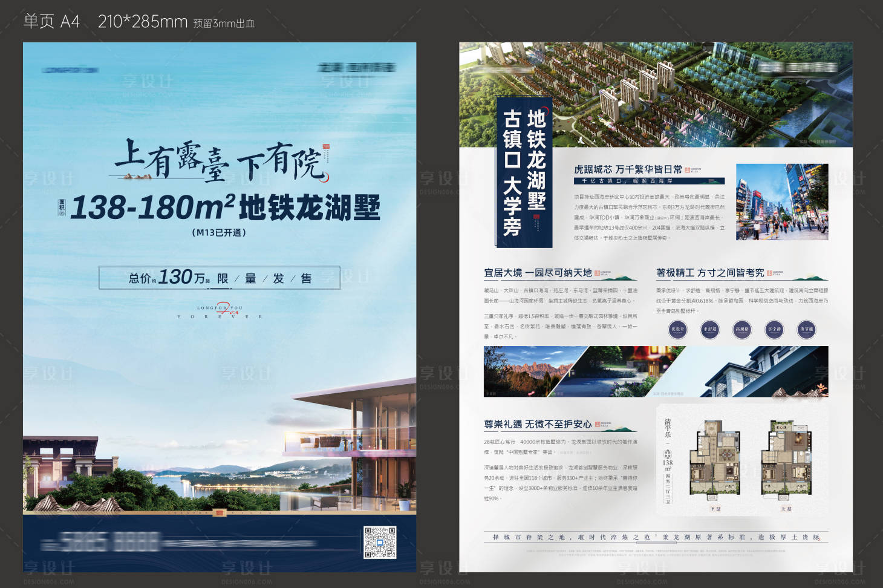883x588 pixels.
Task: Click the '求舒适' round badge
Action: click(710, 329)
